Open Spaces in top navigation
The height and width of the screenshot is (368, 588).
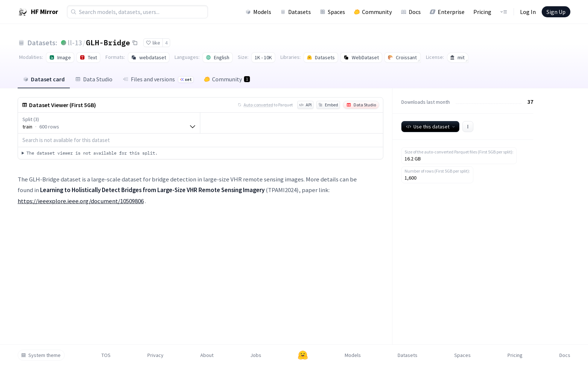[x=333, y=12]
